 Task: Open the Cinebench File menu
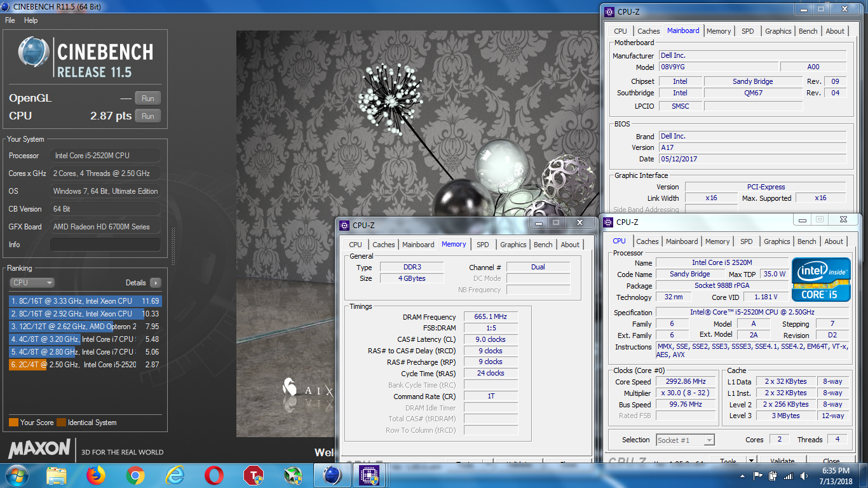[x=10, y=20]
